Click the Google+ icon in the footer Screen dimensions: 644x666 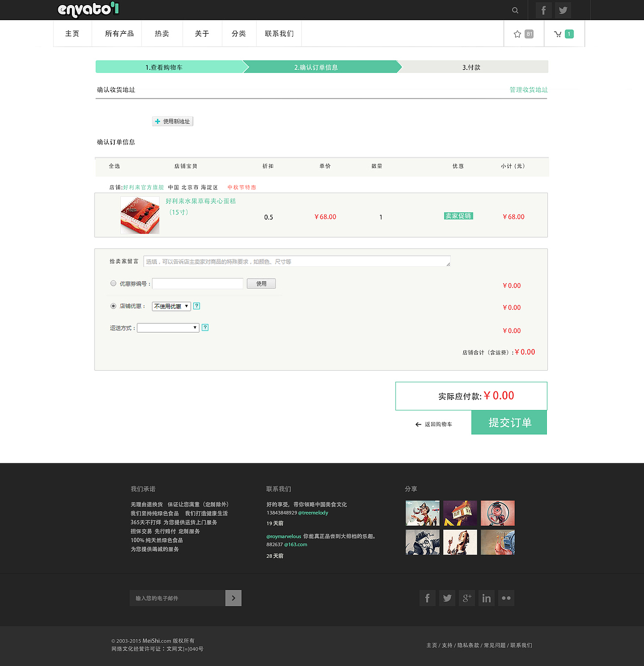(x=466, y=598)
